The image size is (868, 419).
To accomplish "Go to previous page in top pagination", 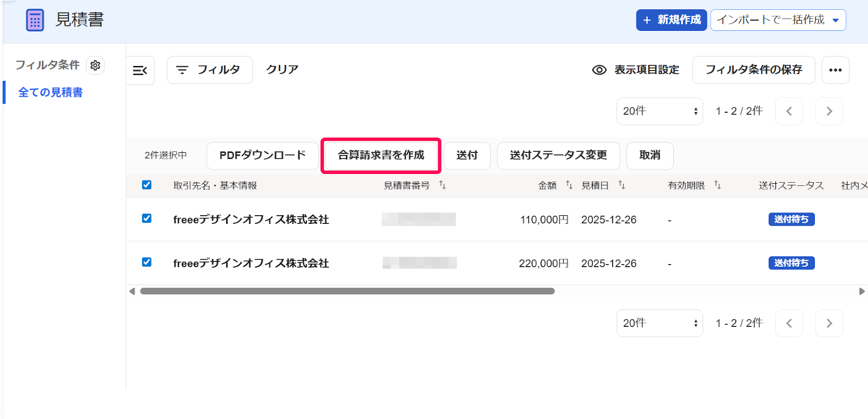I will click(x=789, y=111).
